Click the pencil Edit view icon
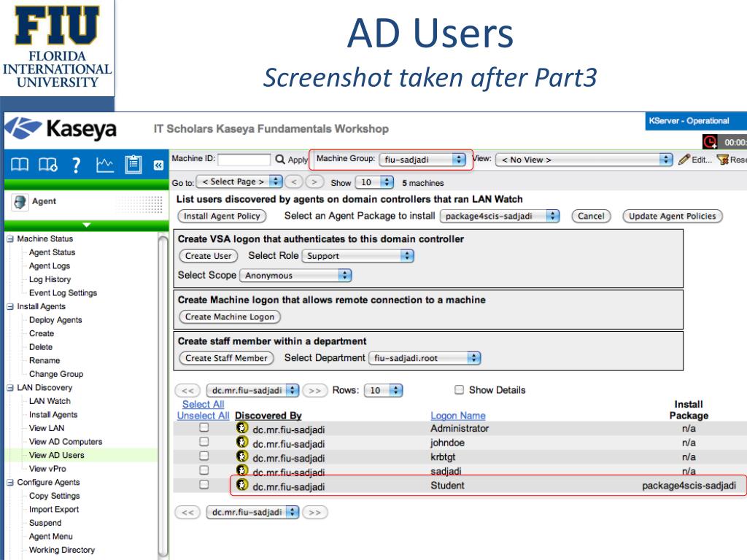This screenshot has height=560, width=747. pos(684,159)
